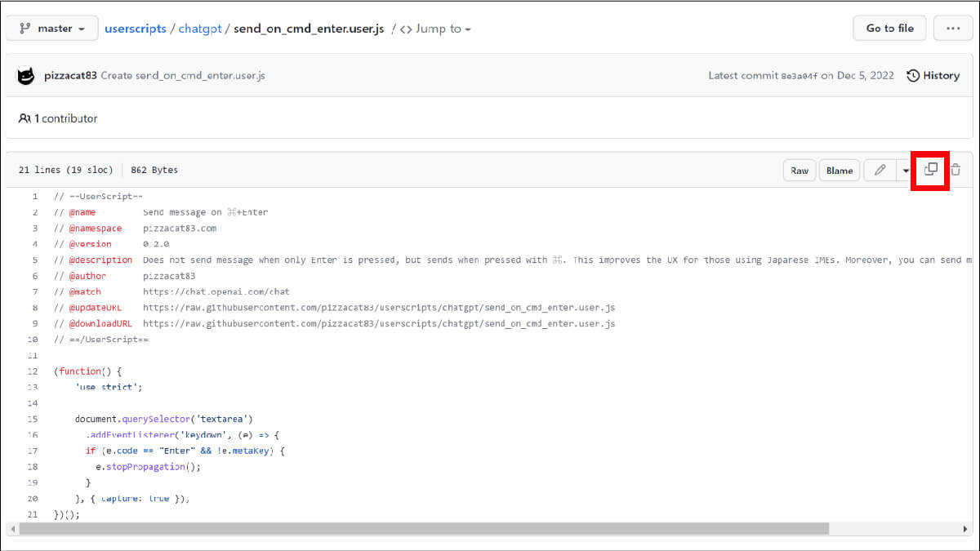Open the Raw file view
Image resolution: width=980 pixels, height=551 pixels.
coord(800,171)
